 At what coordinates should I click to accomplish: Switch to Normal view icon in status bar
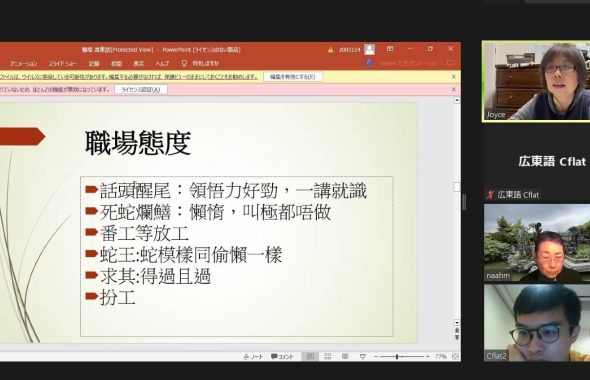click(x=310, y=356)
